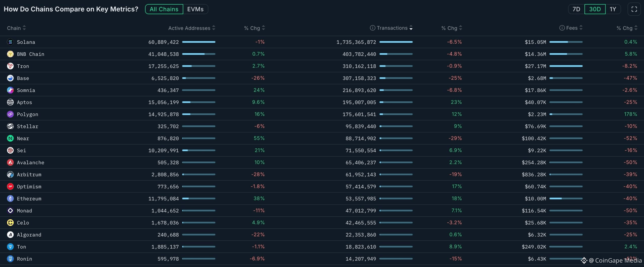Click the Solana chain icon
Image resolution: width=644 pixels, height=267 pixels.
click(10, 42)
